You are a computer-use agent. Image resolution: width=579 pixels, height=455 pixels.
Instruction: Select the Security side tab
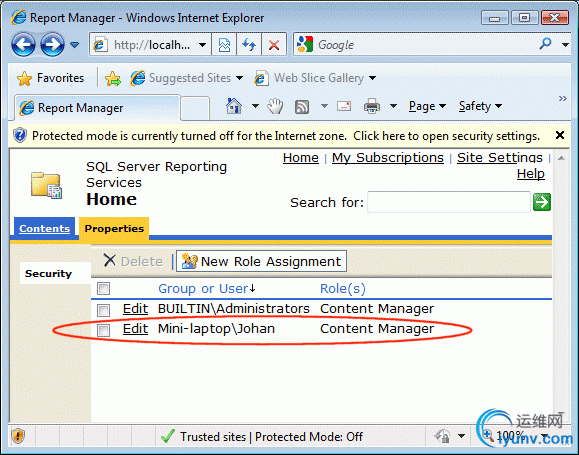pos(55,273)
